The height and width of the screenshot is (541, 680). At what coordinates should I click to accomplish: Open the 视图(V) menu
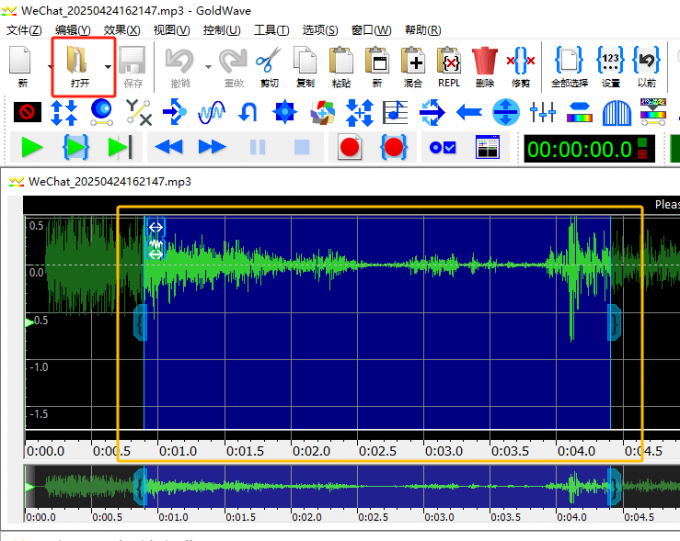point(172,30)
